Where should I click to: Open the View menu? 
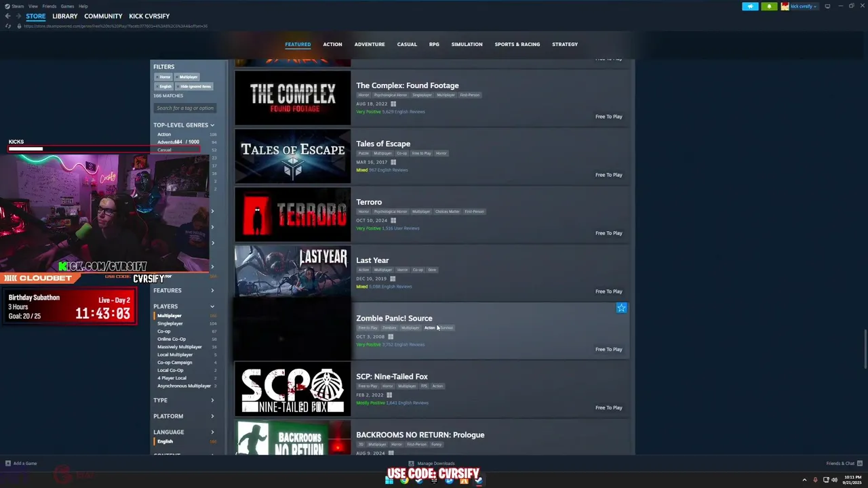(33, 6)
